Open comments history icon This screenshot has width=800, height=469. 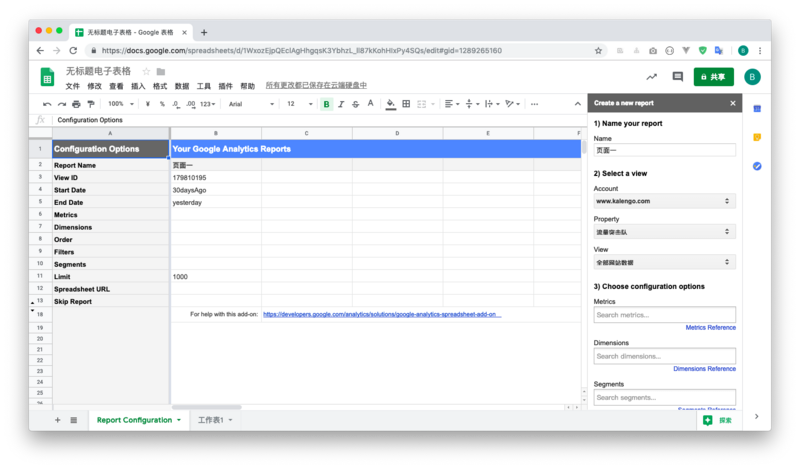point(678,77)
